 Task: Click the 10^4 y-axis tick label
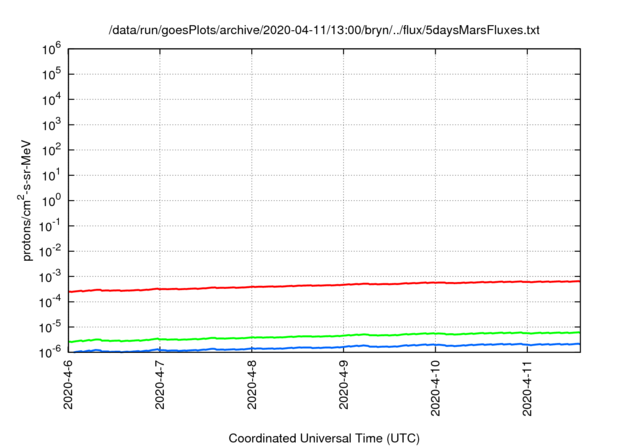tap(51, 100)
